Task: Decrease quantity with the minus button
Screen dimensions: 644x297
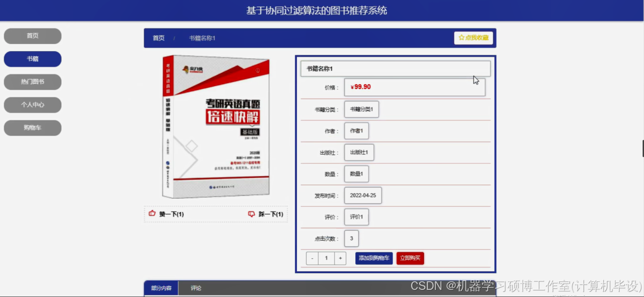Action: click(312, 258)
